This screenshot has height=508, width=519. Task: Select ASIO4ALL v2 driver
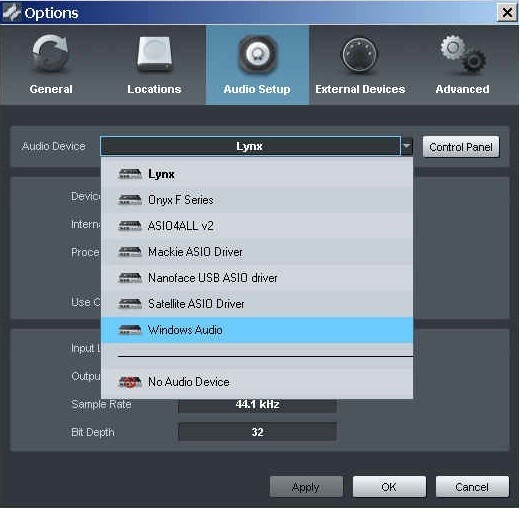point(257,226)
